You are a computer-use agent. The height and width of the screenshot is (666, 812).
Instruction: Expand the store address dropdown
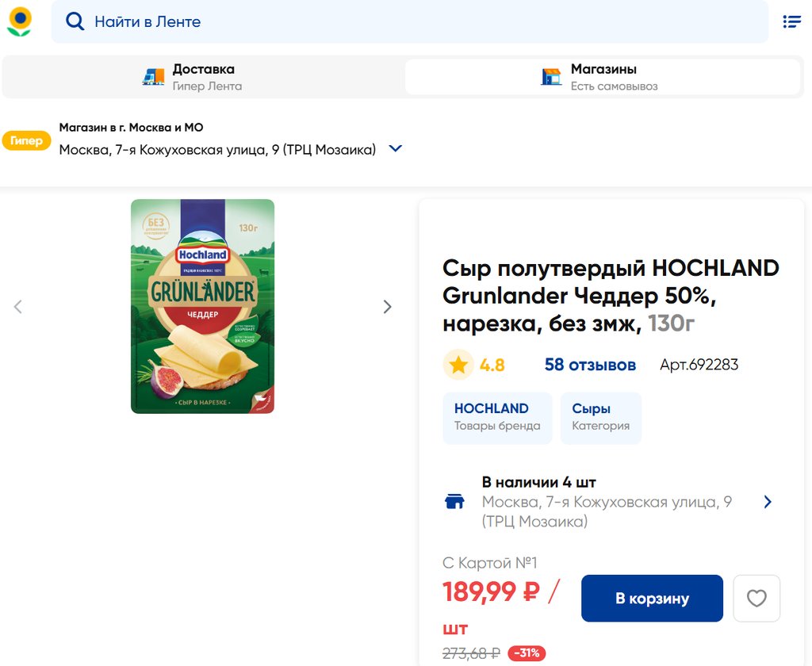coord(396,148)
